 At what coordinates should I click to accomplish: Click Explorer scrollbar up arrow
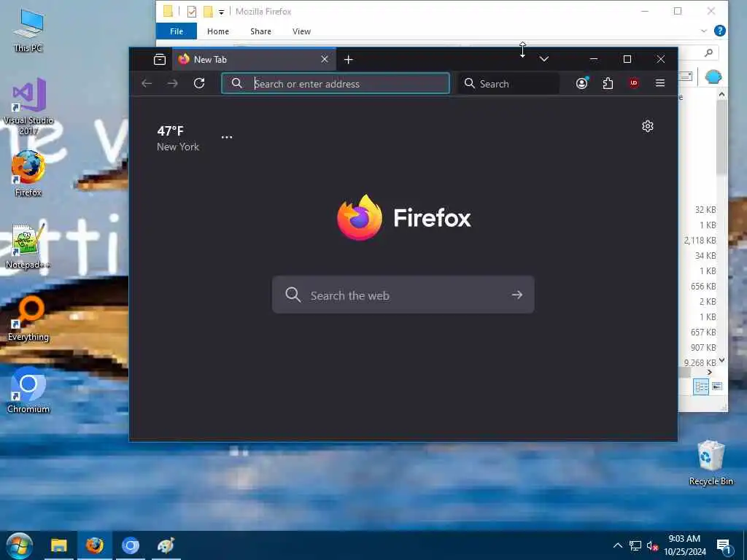(x=721, y=95)
